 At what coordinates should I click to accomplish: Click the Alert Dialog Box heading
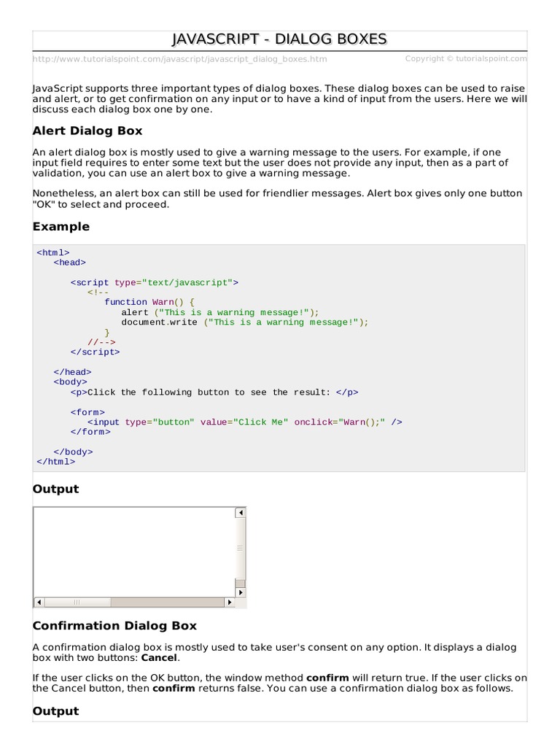[x=87, y=131]
